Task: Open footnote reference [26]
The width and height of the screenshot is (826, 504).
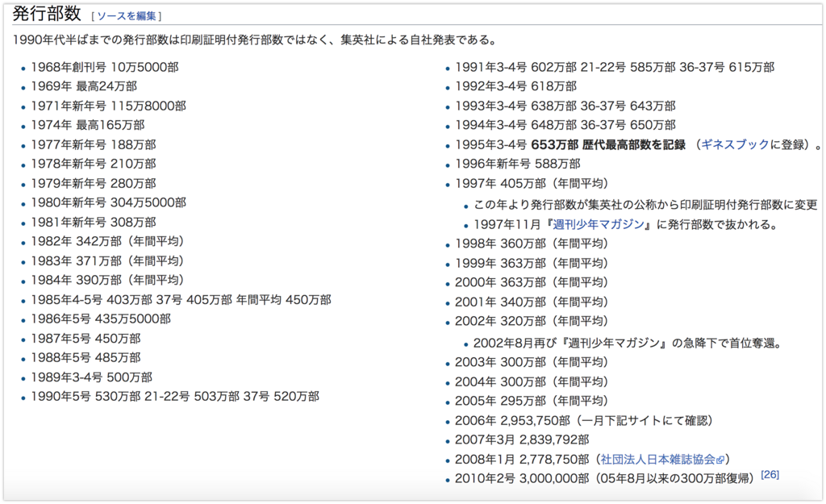Action: click(770, 474)
